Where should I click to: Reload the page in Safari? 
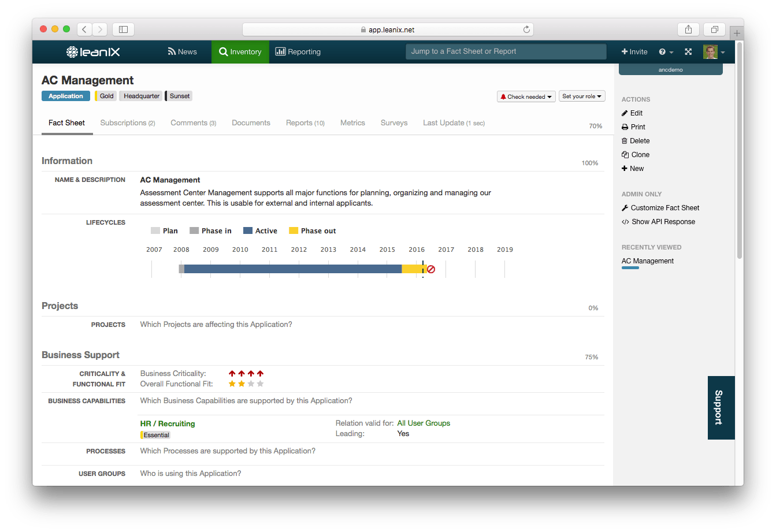coord(526,29)
